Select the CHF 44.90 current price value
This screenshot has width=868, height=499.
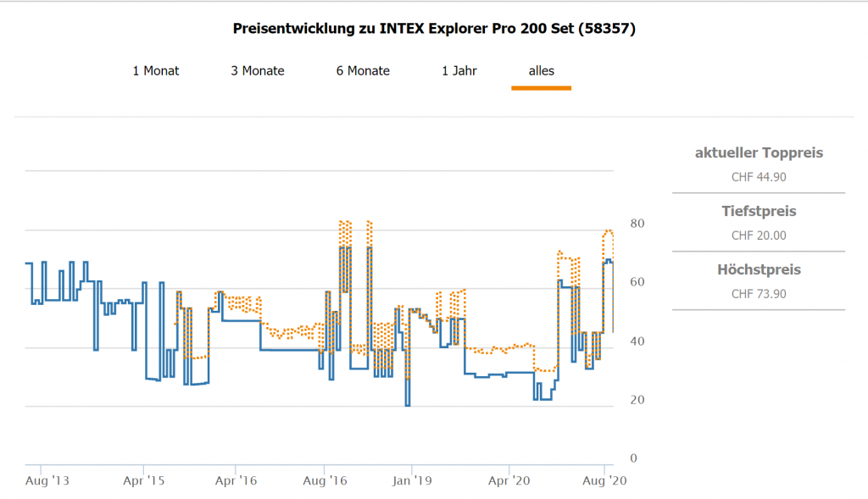pos(759,177)
